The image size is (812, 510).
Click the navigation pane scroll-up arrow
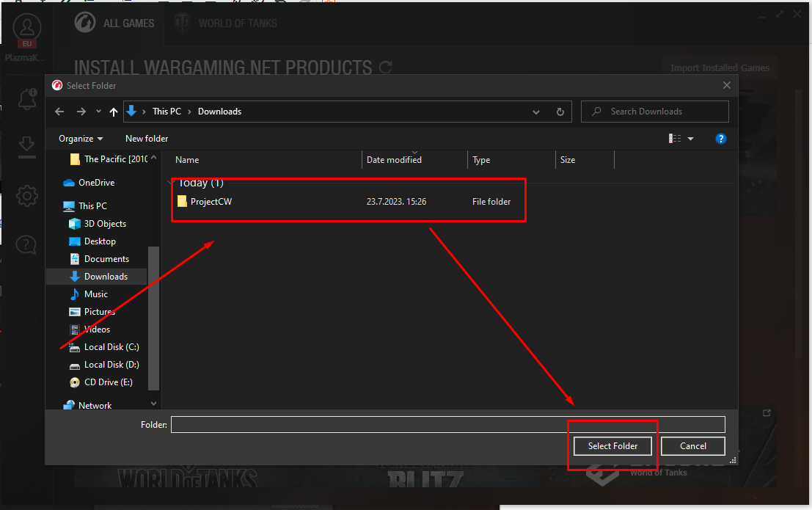point(154,157)
